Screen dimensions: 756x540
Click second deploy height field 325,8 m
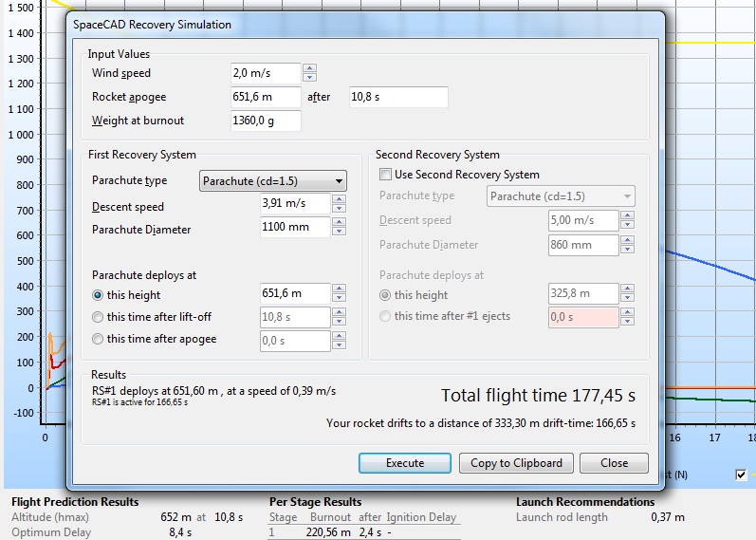[583, 293]
